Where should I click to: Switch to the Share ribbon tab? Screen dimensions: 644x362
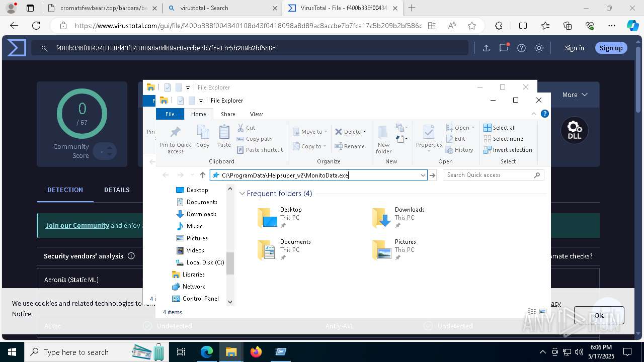point(228,114)
